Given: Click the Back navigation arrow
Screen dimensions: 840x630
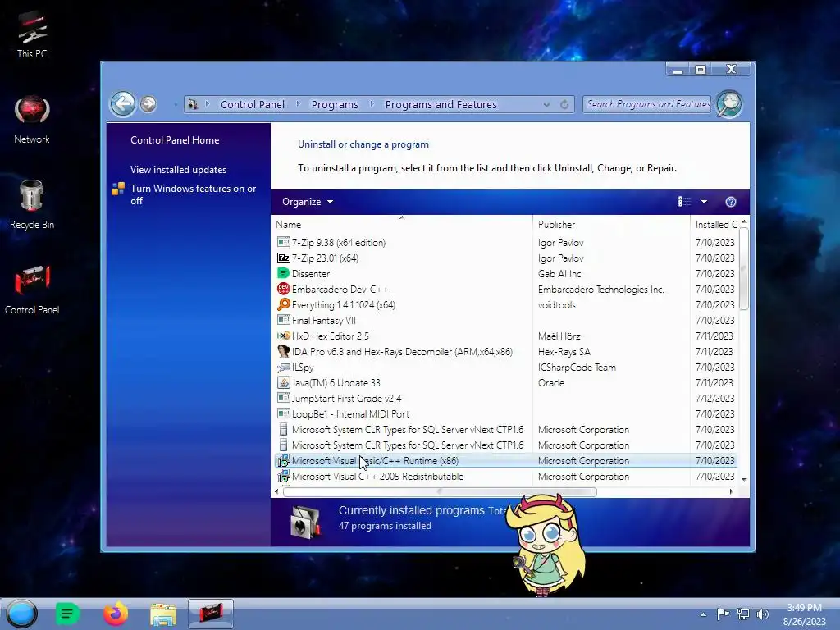Looking at the screenshot, I should point(123,104).
